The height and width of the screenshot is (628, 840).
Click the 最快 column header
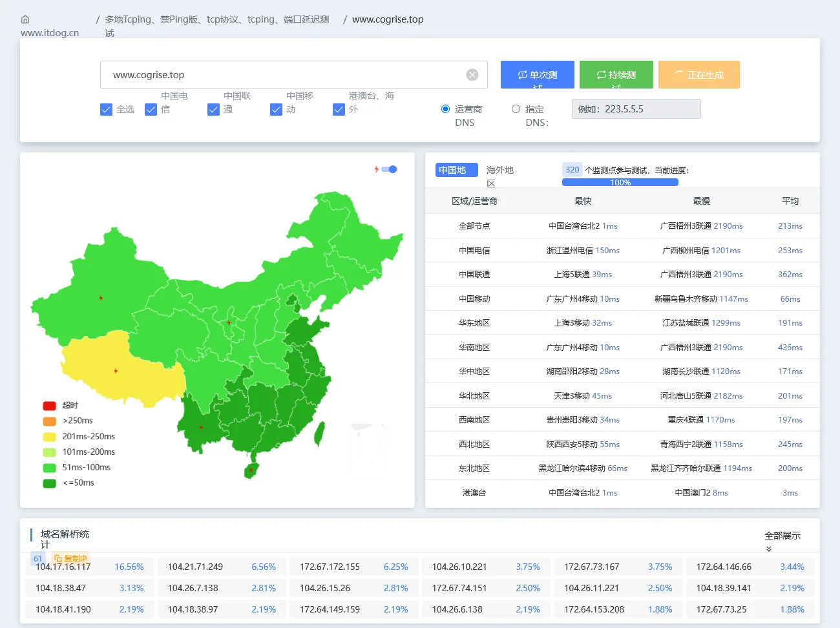click(583, 201)
